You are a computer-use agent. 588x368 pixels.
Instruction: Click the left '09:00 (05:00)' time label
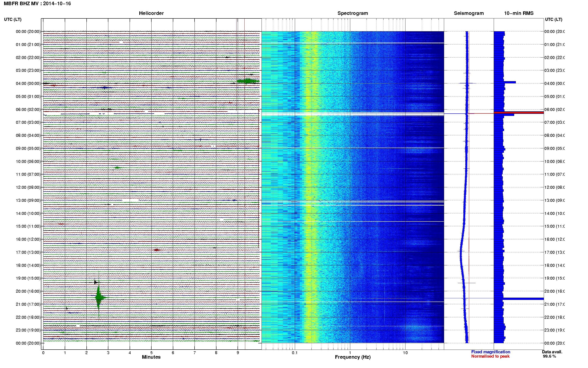point(28,148)
